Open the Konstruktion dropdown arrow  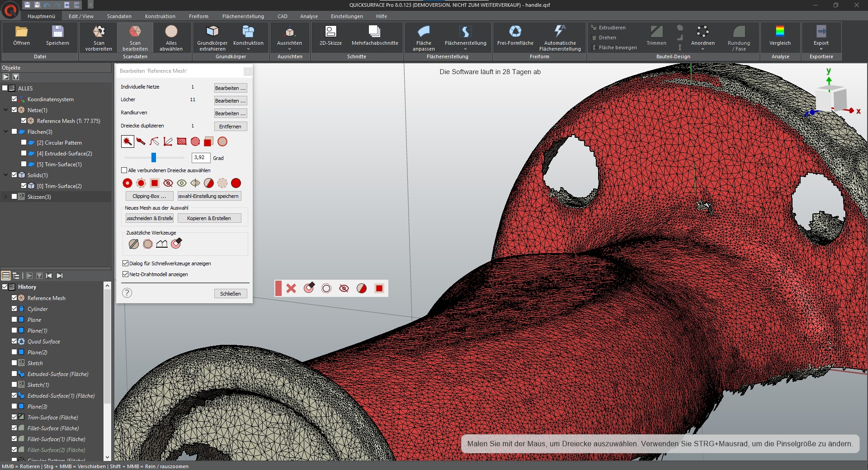[248, 49]
